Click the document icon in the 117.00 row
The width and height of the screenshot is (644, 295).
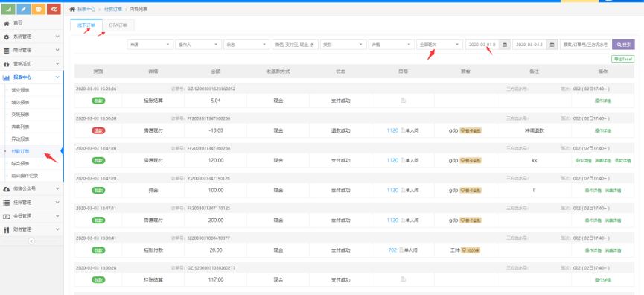[404, 279]
